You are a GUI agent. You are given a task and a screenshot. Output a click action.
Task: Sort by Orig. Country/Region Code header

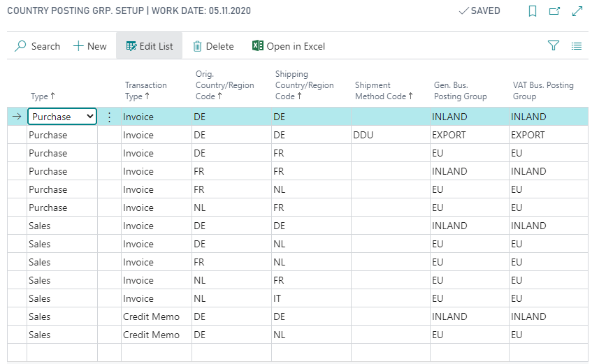[x=224, y=85]
